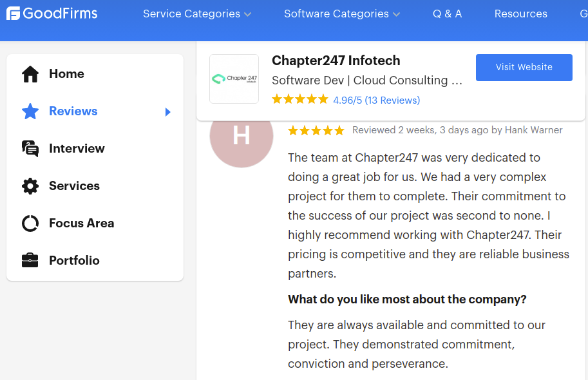Click the Focus Area circle icon
Viewport: 588px width, 380px height.
pos(30,223)
